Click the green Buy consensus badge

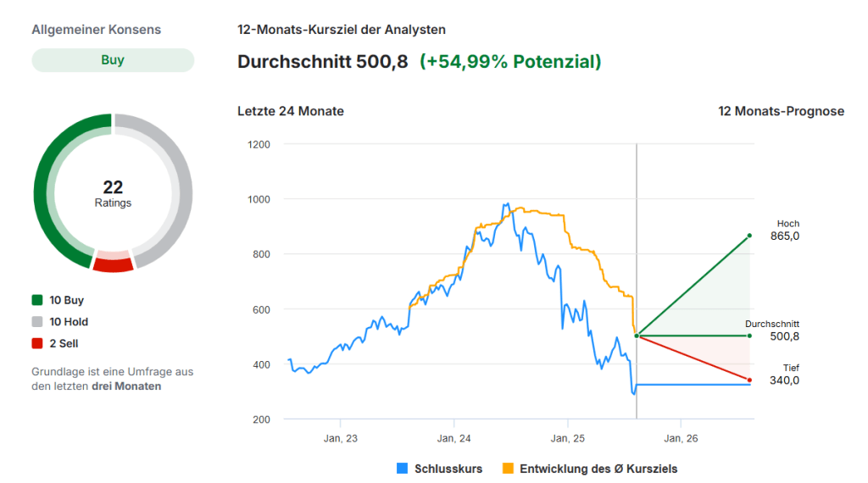point(113,60)
